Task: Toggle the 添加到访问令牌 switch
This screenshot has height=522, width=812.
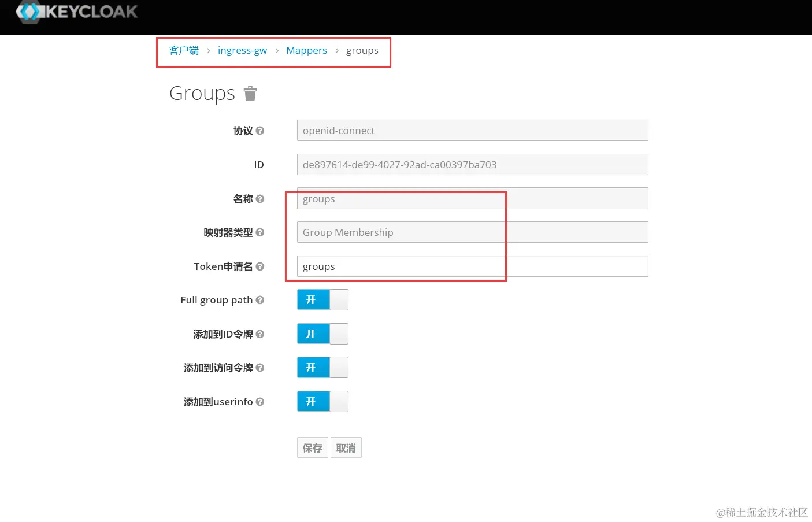Action: coord(322,368)
